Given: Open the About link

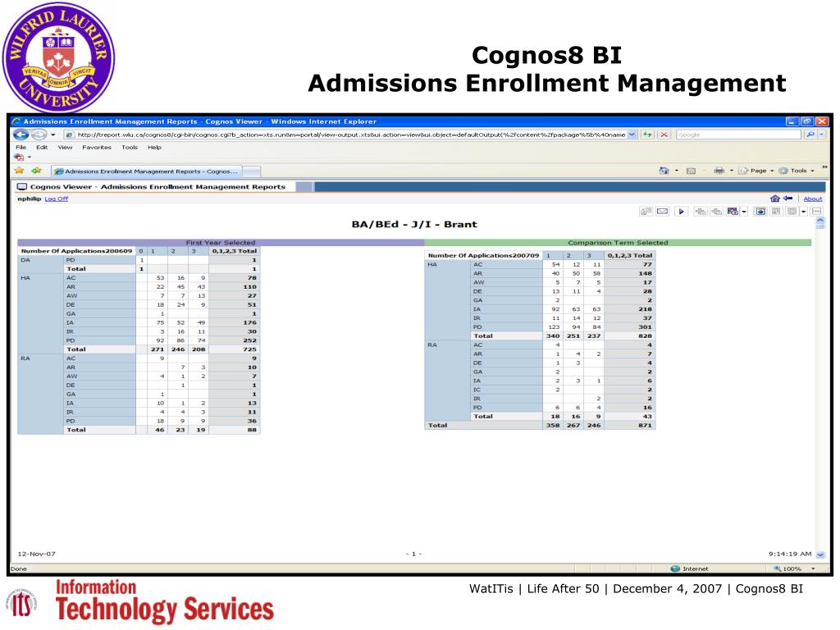Looking at the screenshot, I should coord(813,199).
